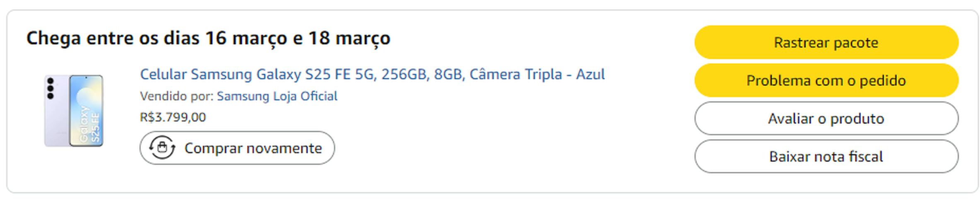Download the invoice with Baixar nota fiscal

pos(826,156)
